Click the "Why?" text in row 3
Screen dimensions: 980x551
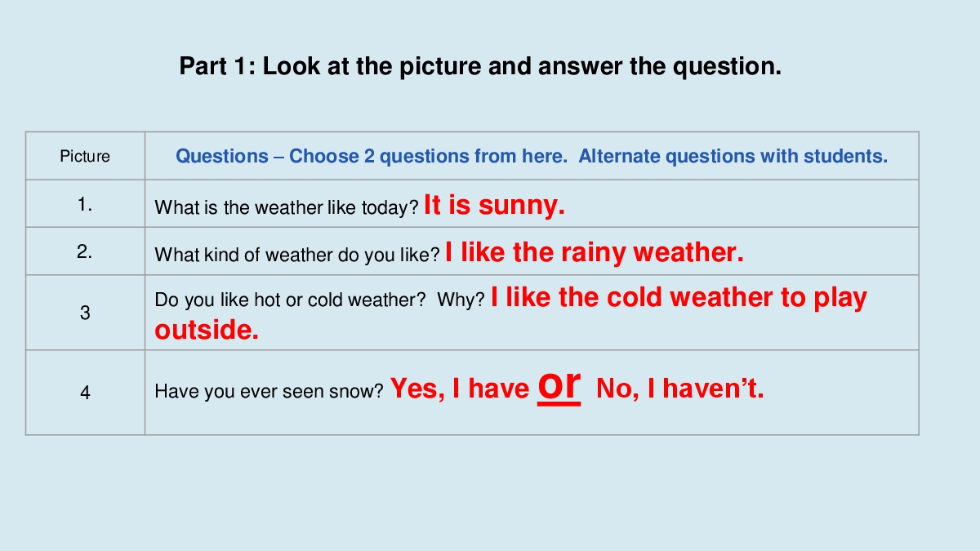pos(461,300)
